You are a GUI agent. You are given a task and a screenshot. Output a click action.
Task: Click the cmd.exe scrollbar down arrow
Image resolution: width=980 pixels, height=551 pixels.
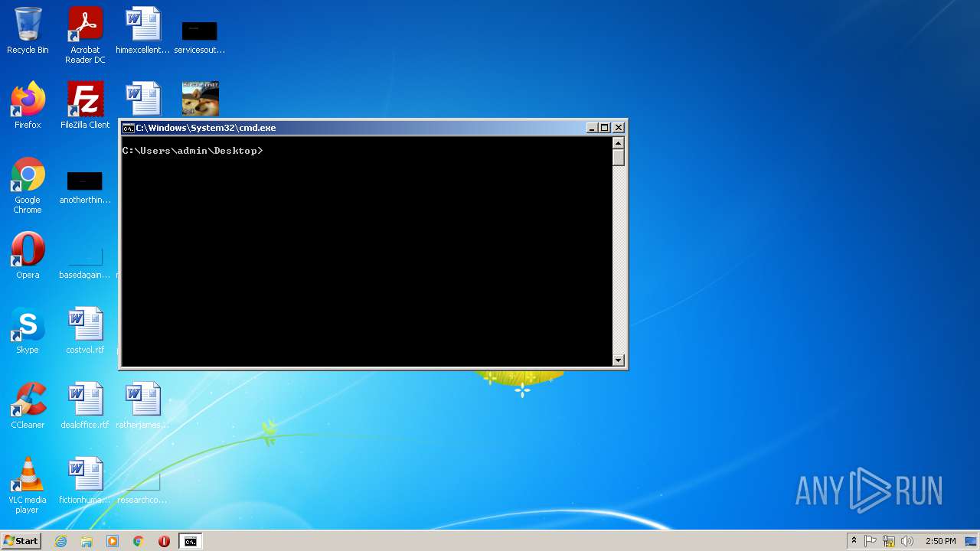619,360
